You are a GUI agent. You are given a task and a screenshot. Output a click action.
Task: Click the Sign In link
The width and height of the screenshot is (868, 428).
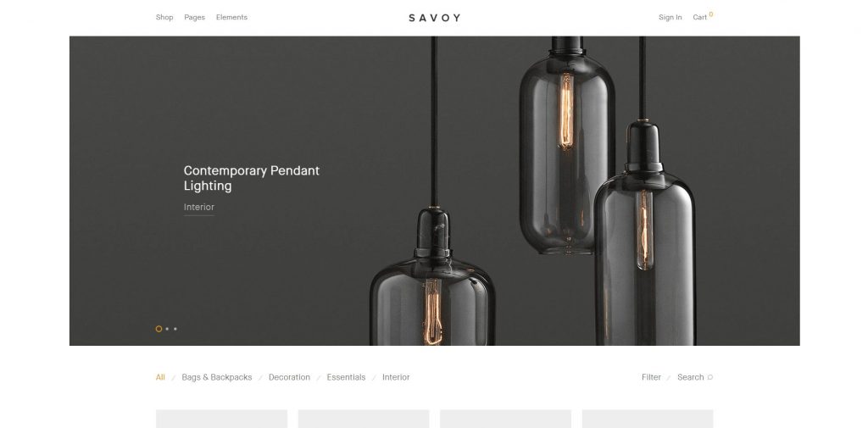point(670,17)
